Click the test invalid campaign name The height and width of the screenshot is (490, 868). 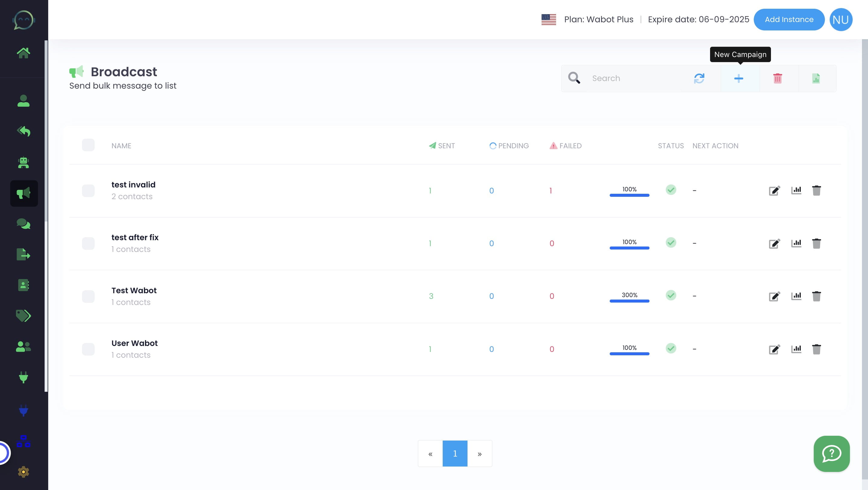click(134, 185)
